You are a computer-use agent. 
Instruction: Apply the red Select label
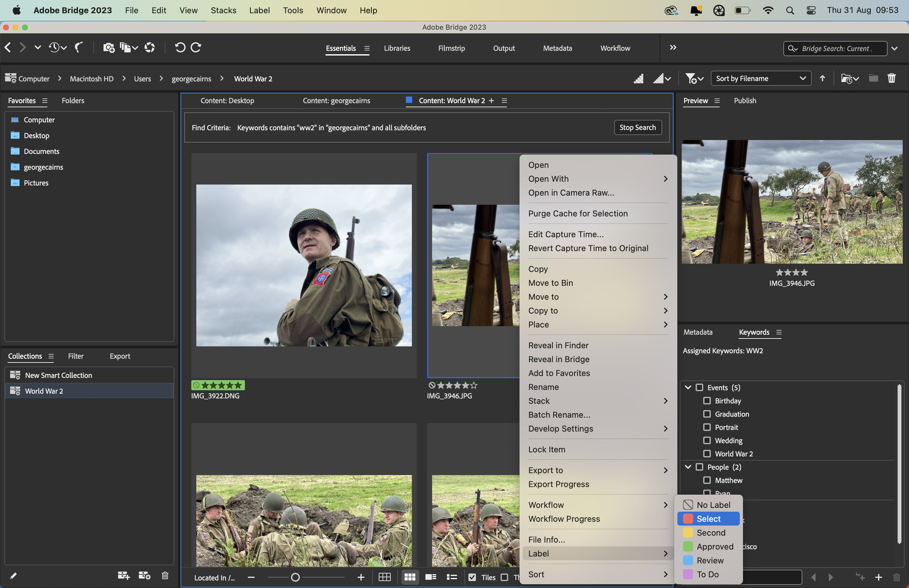709,519
